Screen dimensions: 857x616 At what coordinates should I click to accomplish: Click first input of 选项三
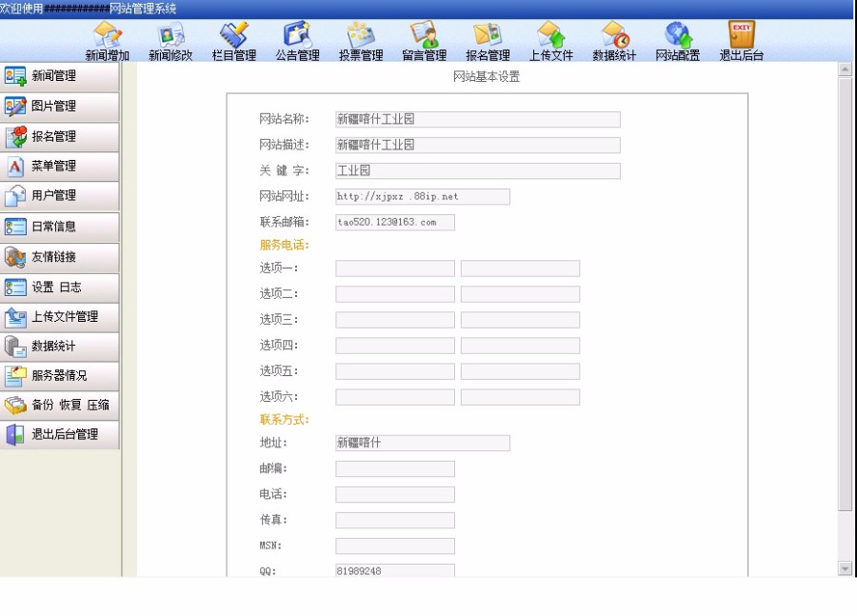pyautogui.click(x=395, y=320)
